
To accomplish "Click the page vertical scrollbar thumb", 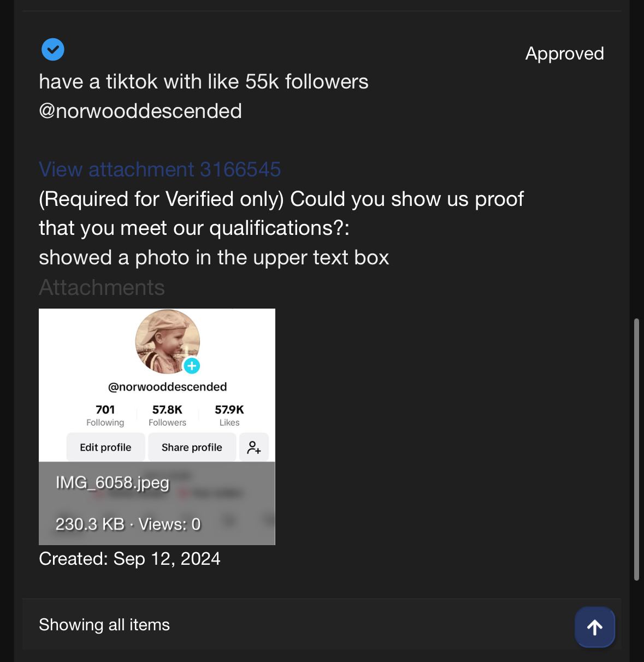I will coord(636,450).
